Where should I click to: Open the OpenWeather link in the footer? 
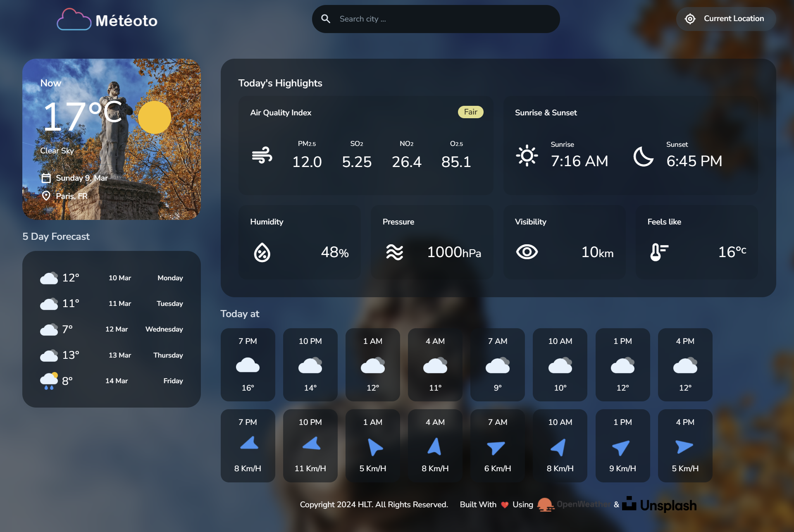point(575,505)
